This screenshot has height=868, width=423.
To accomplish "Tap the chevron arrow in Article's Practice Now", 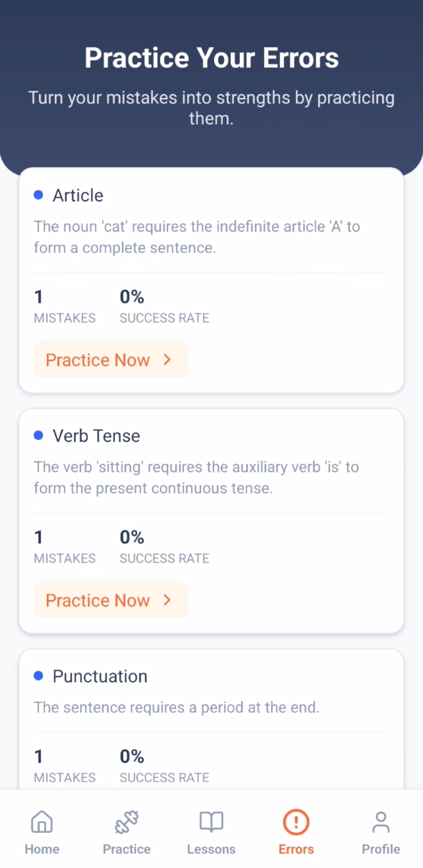I will coord(167,359).
